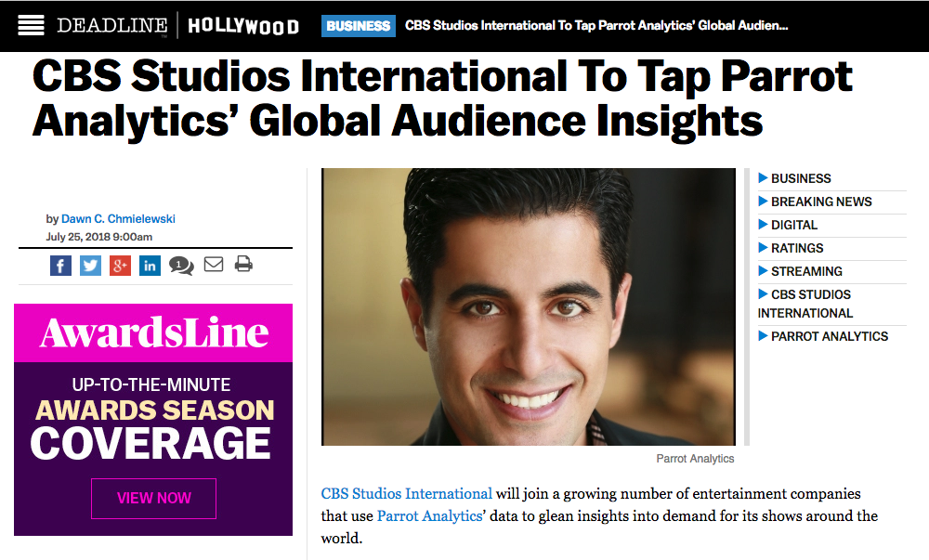Select the Breaking News tag
This screenshot has width=929, height=560.
pyautogui.click(x=821, y=202)
